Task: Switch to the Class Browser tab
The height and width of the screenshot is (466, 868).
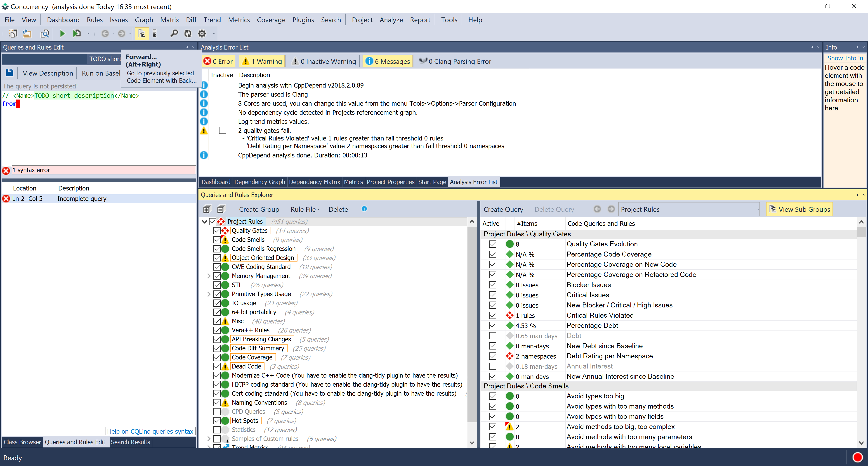Action: [x=22, y=442]
